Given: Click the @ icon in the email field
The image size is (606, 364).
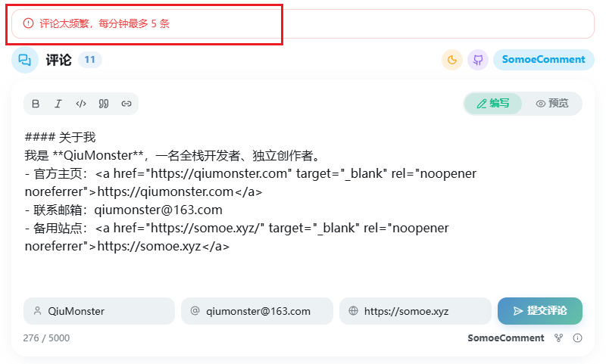Looking at the screenshot, I should [195, 311].
